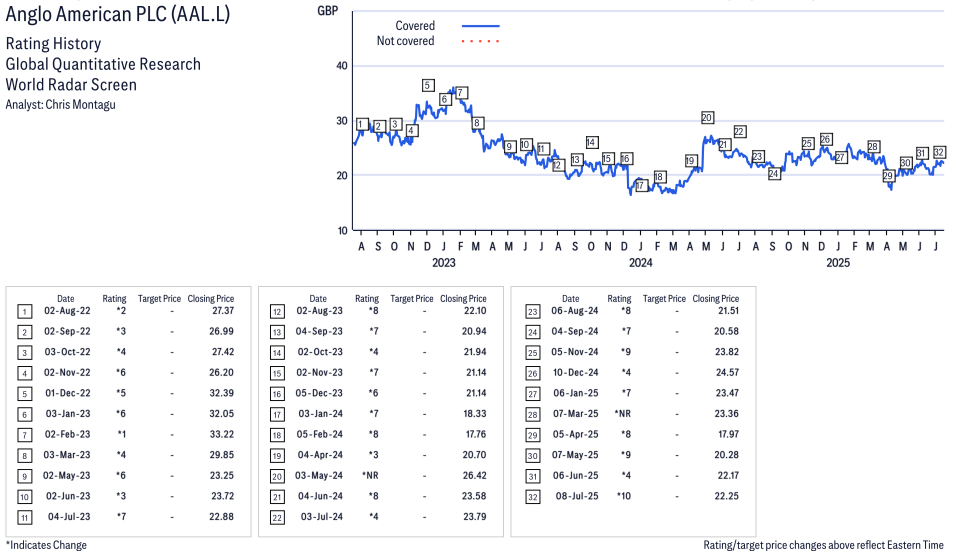Click chart marker 5 near December 2022
955x551 pixels.
coord(428,86)
